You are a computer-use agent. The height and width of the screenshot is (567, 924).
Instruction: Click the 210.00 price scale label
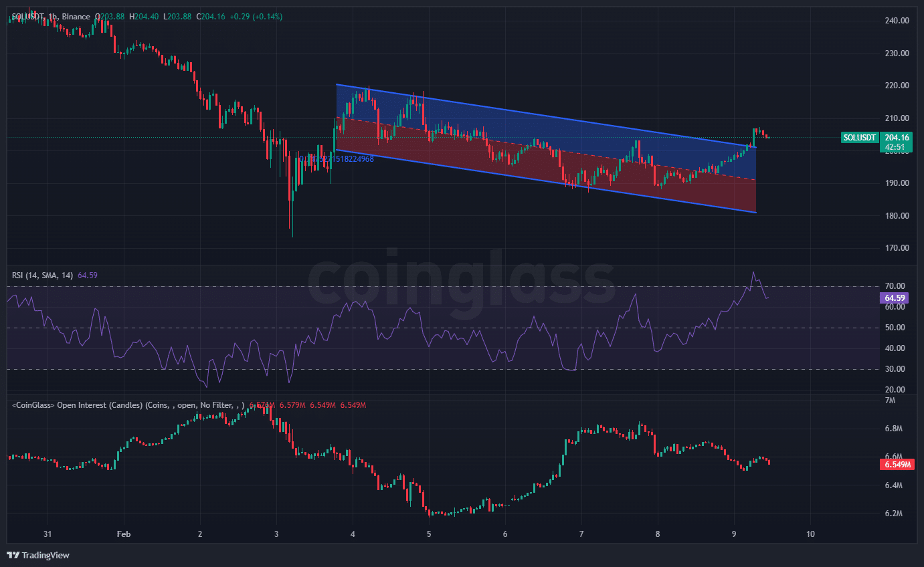(897, 118)
